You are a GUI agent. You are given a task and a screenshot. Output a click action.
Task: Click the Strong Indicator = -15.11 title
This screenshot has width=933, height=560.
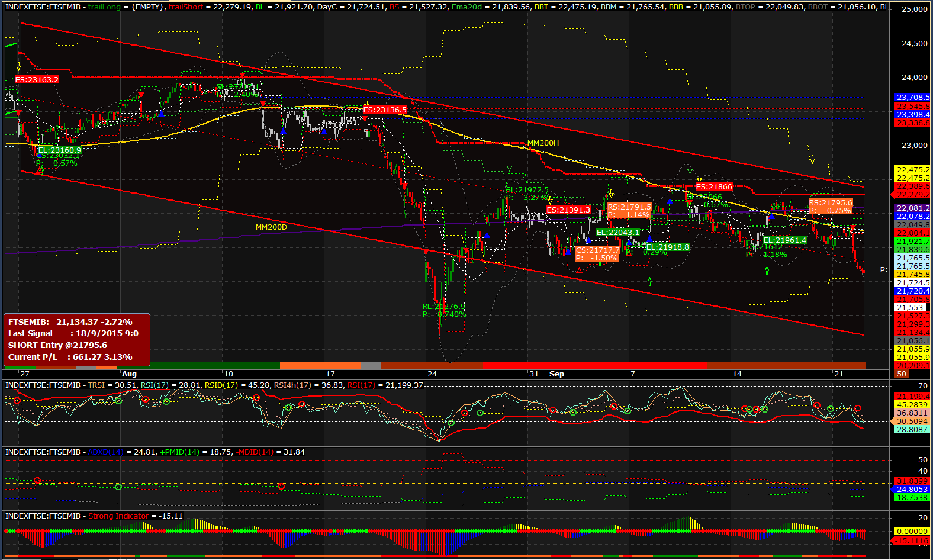(x=135, y=516)
